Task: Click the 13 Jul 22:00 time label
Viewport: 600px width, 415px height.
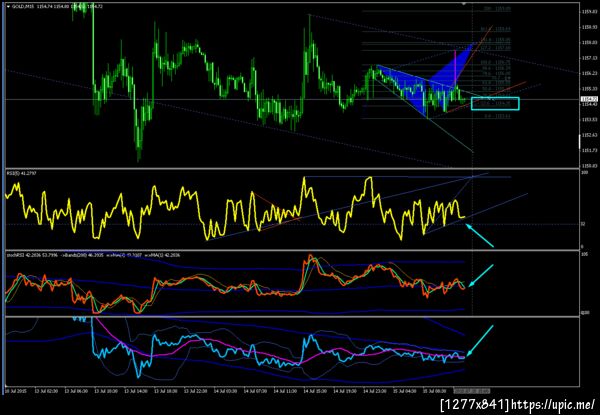Action: 196,392
